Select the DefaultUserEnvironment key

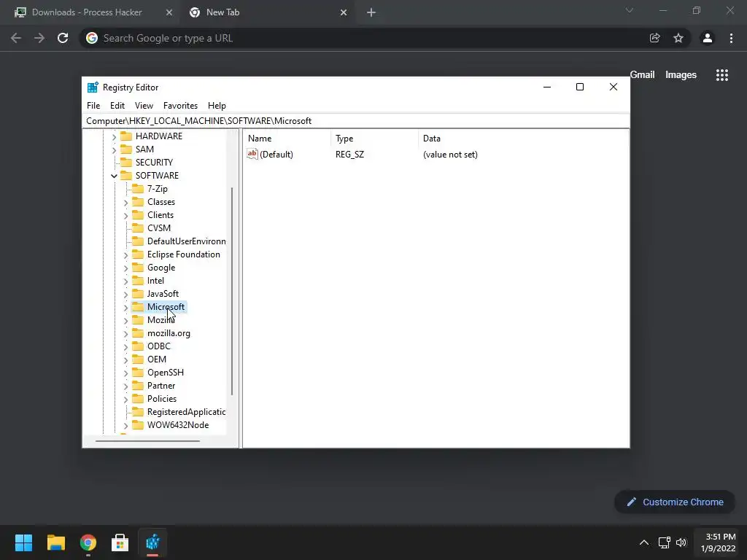[x=186, y=241]
